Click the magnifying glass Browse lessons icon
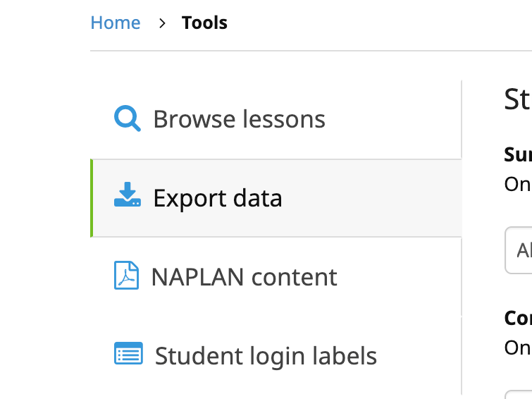This screenshot has height=399, width=532. (x=128, y=118)
